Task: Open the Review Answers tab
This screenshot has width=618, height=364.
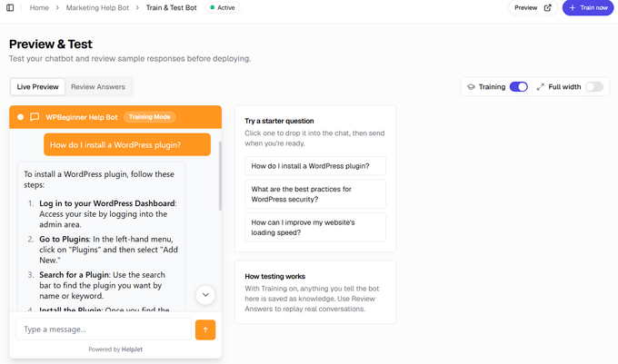Action: (x=98, y=87)
